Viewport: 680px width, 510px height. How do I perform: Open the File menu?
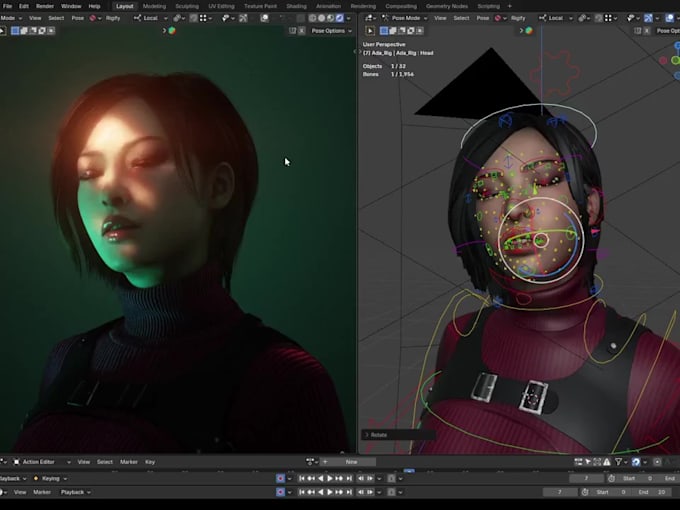(7, 6)
